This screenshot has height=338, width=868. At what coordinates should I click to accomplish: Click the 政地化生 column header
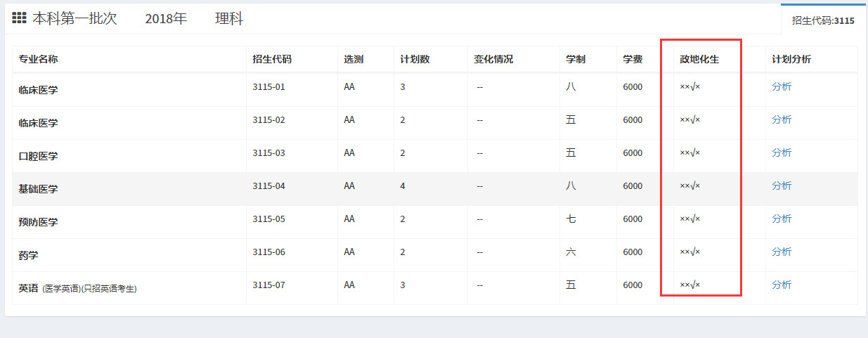click(x=699, y=59)
